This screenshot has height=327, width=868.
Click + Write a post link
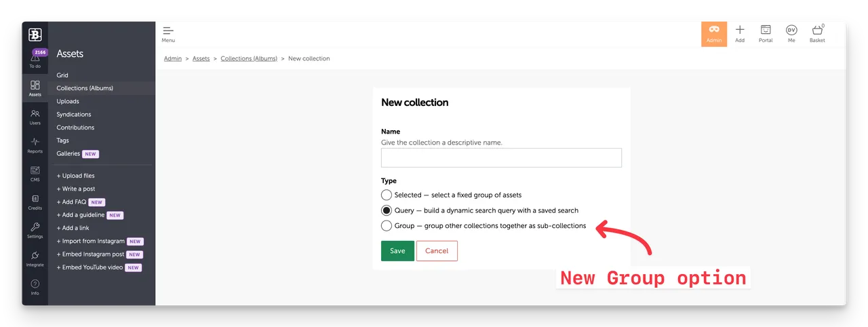tap(76, 189)
